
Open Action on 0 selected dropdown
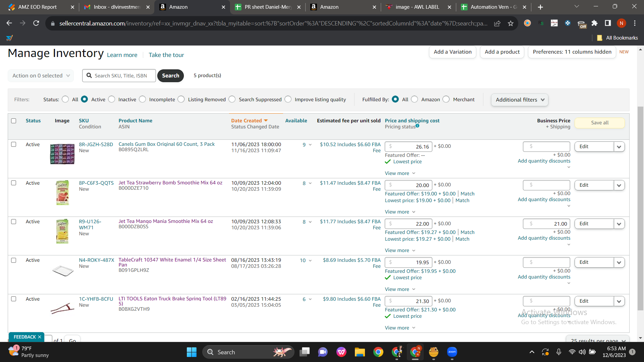pos(41,75)
